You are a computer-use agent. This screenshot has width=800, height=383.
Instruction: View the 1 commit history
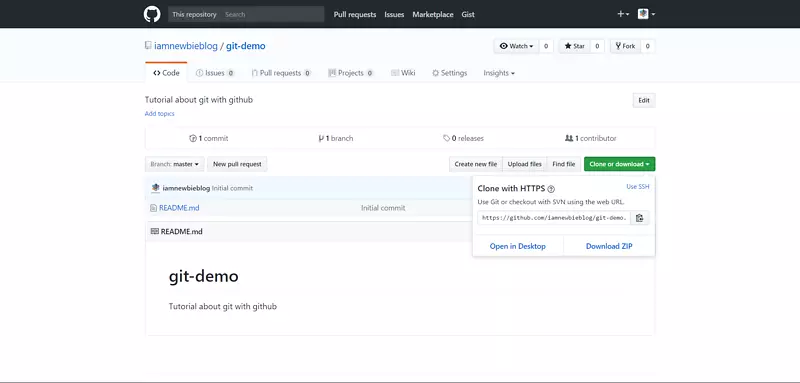(x=209, y=138)
